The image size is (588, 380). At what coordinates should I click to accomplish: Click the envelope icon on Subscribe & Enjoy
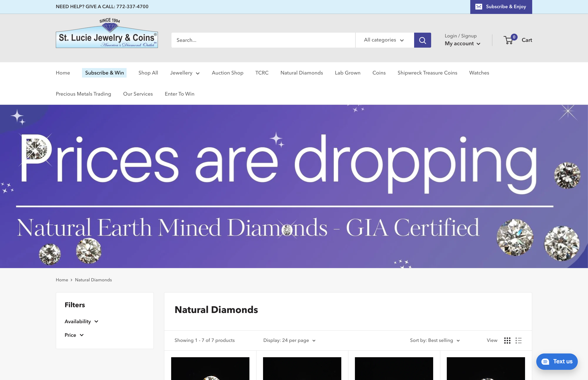pyautogui.click(x=479, y=7)
